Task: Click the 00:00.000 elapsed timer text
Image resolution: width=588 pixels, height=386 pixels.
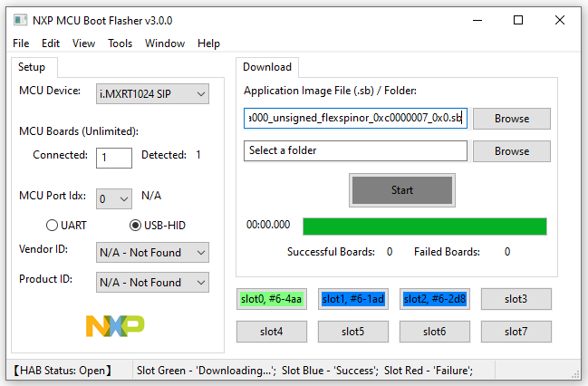Action: point(268,225)
